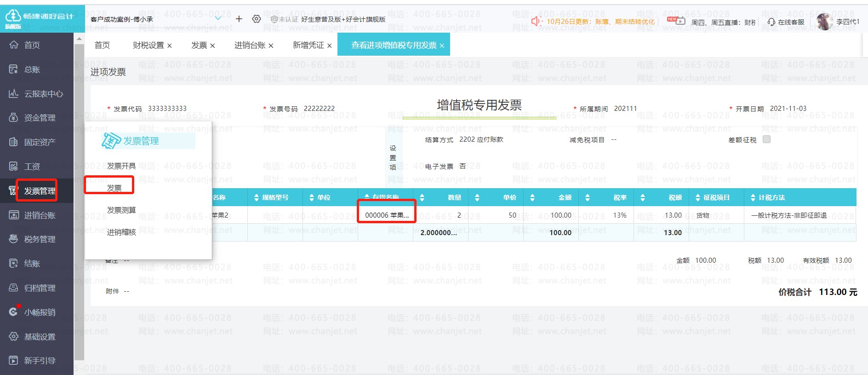Open 基础设置 gear icon in sidebar
Image resolution: width=868 pixels, height=375 pixels.
tap(14, 336)
